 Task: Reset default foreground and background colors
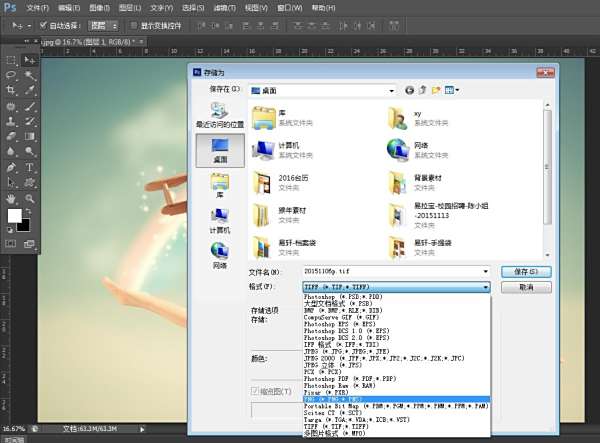click(x=10, y=230)
